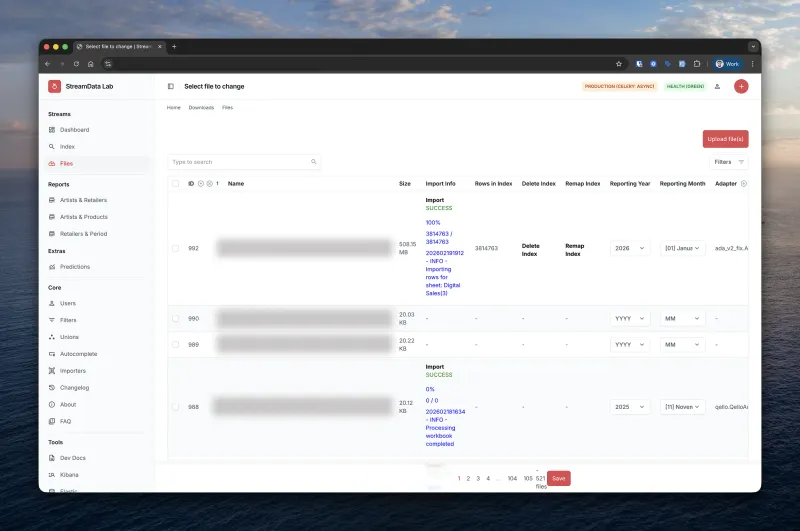The width and height of the screenshot is (800, 531).
Task: Switch to the 'Select file to change' browser tab
Action: (x=119, y=46)
